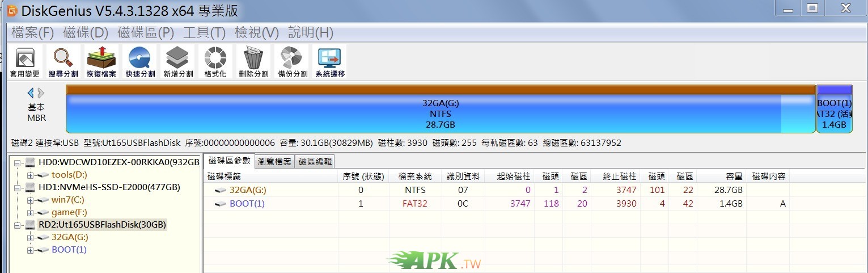Select the 格式化 format tool
The width and height of the screenshot is (868, 273).
click(x=215, y=62)
